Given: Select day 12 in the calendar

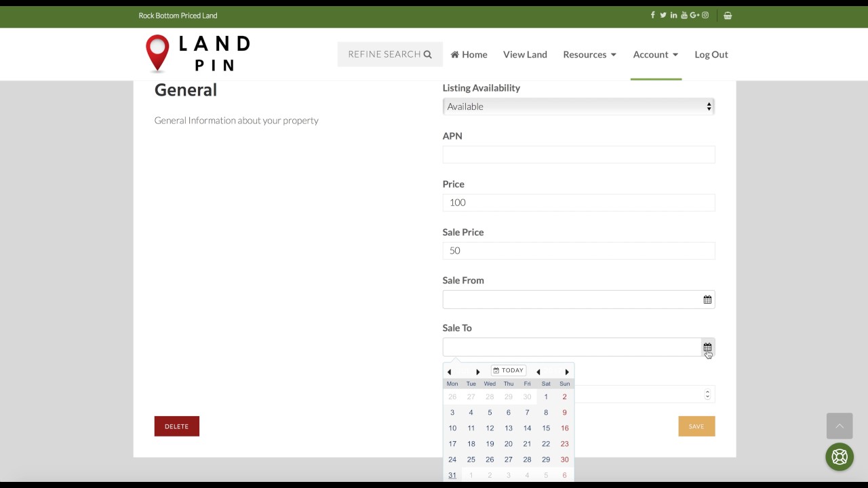Looking at the screenshot, I should [x=490, y=428].
